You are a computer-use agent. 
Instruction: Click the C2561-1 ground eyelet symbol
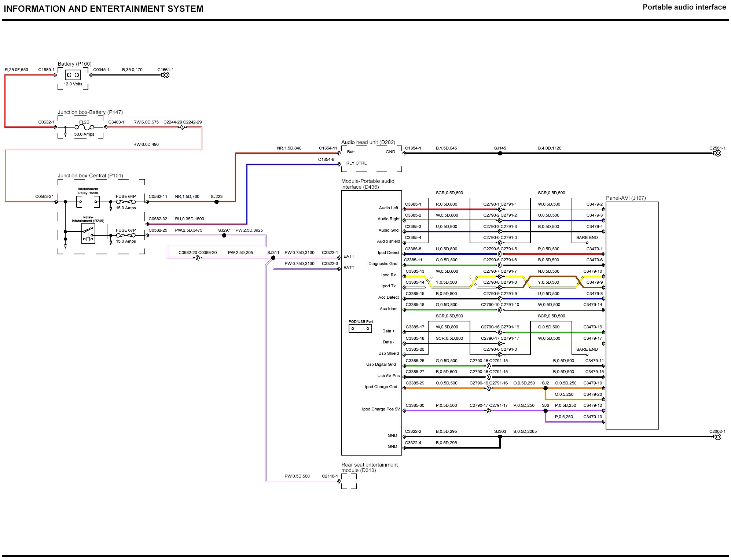(718, 154)
